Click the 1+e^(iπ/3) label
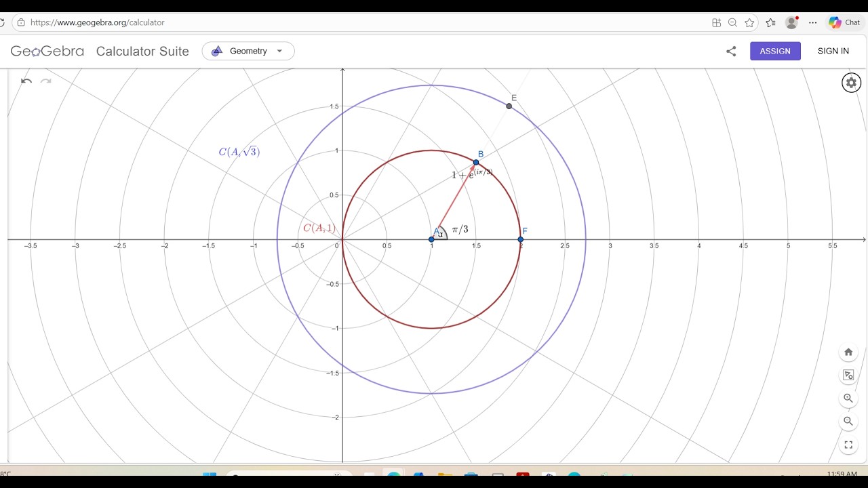Image resolution: width=868 pixels, height=488 pixels. 472,174
